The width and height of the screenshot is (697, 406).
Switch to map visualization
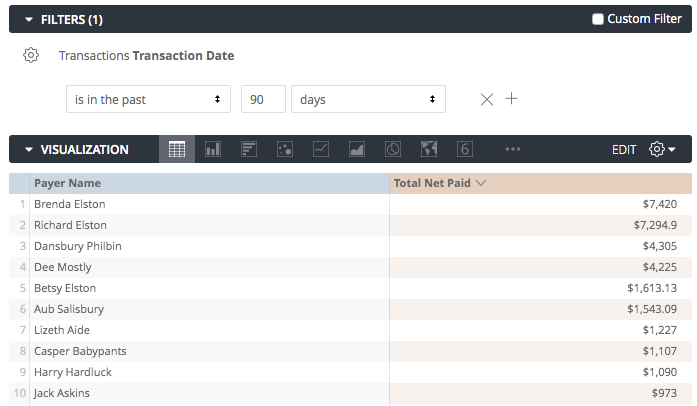click(x=429, y=149)
